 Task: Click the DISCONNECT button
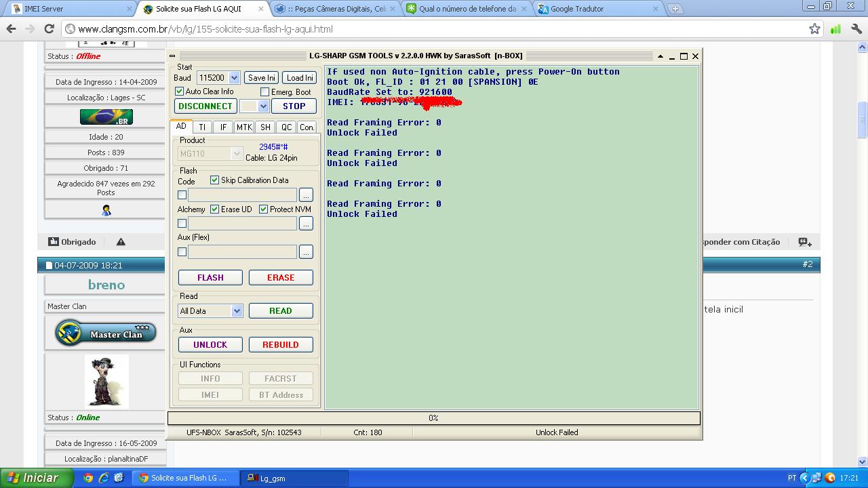(x=205, y=106)
